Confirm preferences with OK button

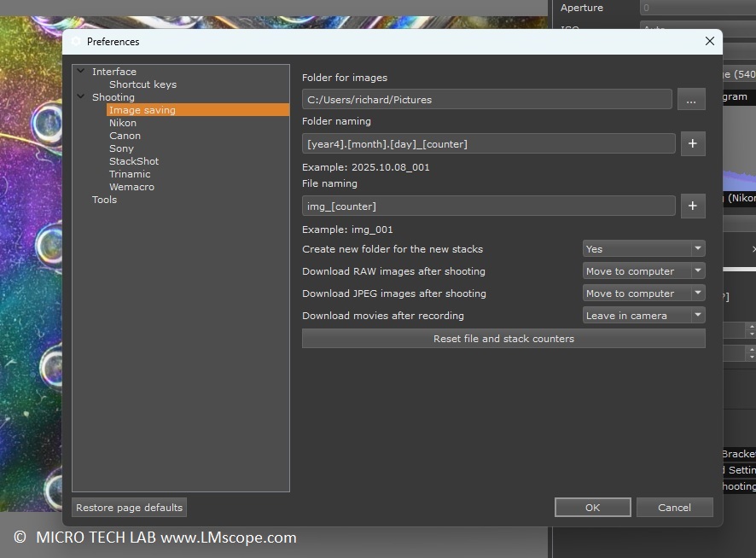[x=592, y=508]
